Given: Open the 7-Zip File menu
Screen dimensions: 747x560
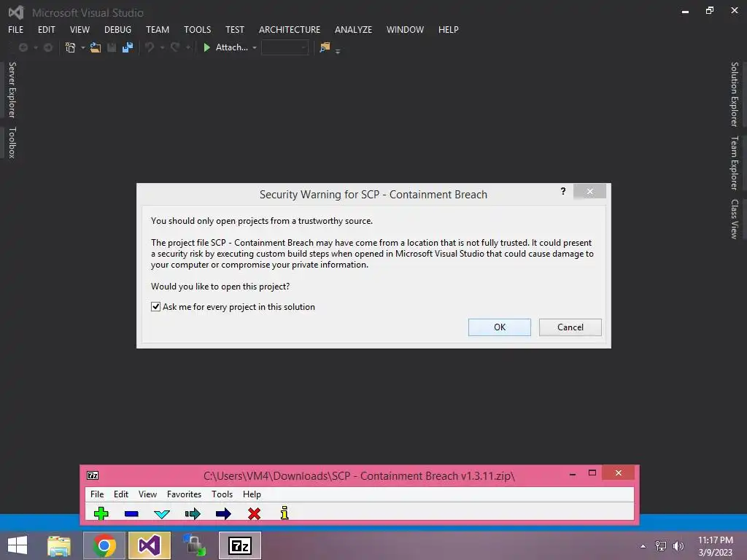Looking at the screenshot, I should tap(97, 494).
